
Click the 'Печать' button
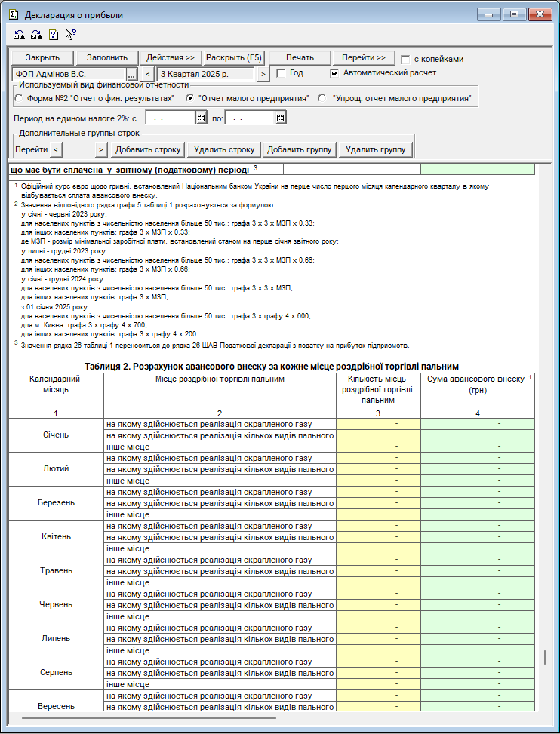pos(299,58)
